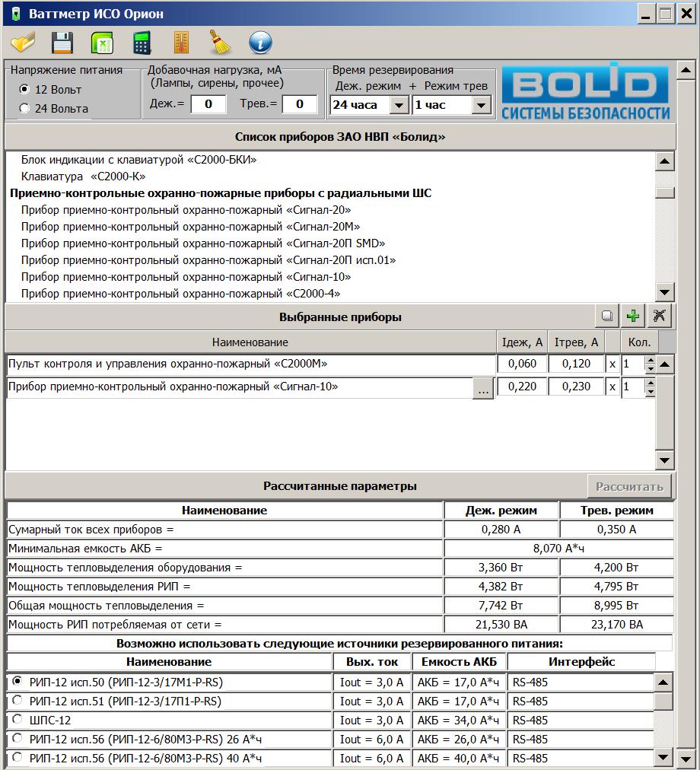Select «С2000-БКИ» in the device list

tap(138, 160)
